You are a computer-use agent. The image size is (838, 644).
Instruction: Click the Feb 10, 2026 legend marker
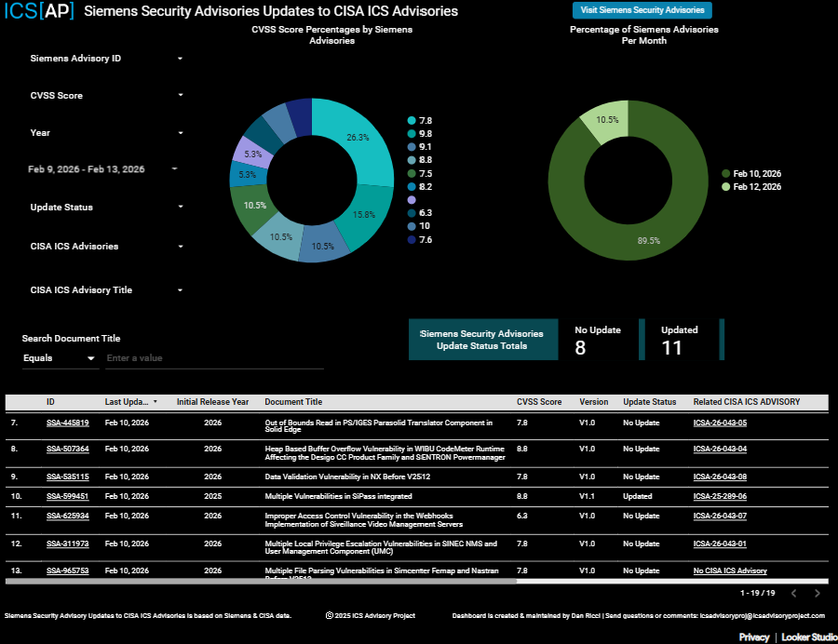point(726,174)
